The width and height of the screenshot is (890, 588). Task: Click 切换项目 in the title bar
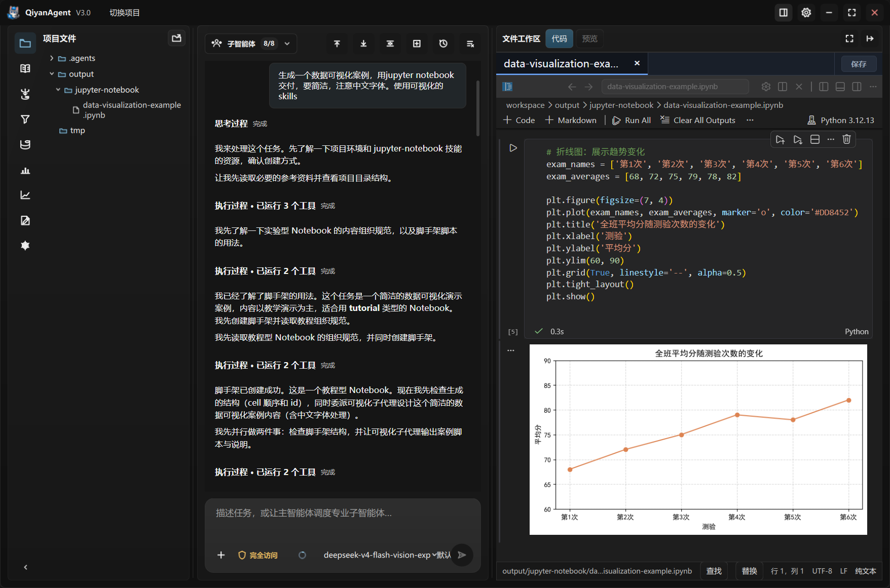pyautogui.click(x=125, y=13)
